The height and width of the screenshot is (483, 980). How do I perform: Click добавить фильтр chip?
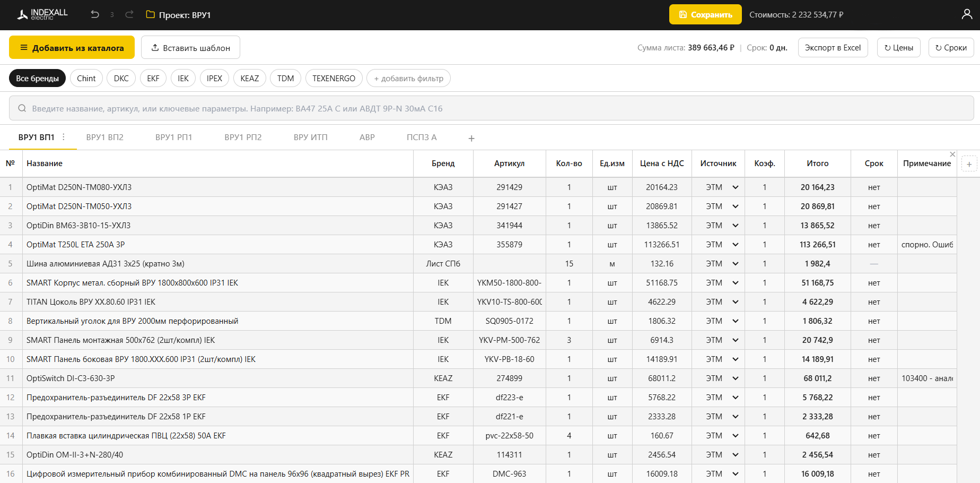(x=408, y=79)
